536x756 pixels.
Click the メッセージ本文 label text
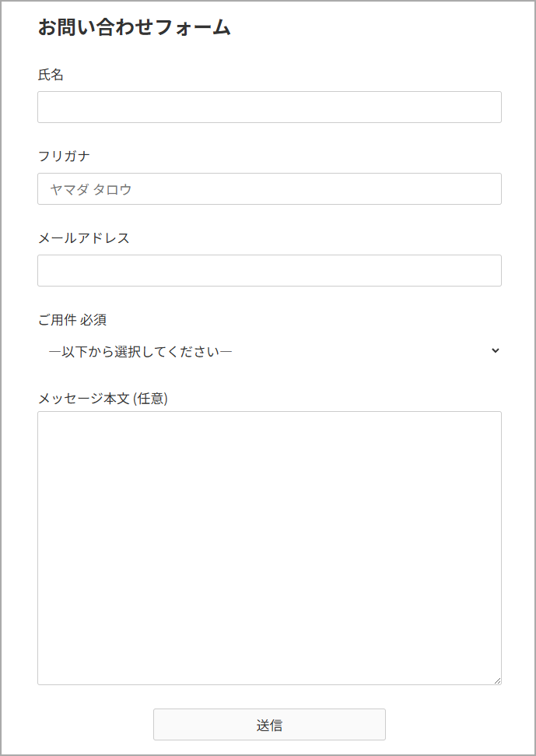(x=84, y=399)
